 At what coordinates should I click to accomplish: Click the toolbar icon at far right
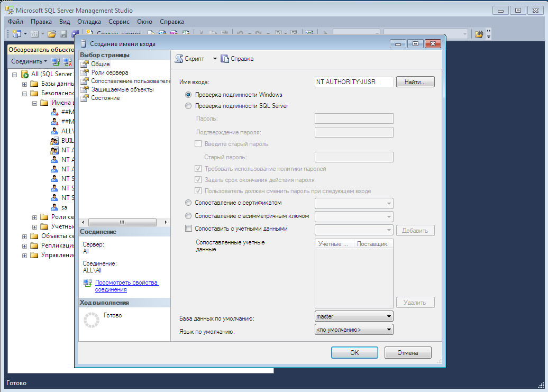[479, 34]
